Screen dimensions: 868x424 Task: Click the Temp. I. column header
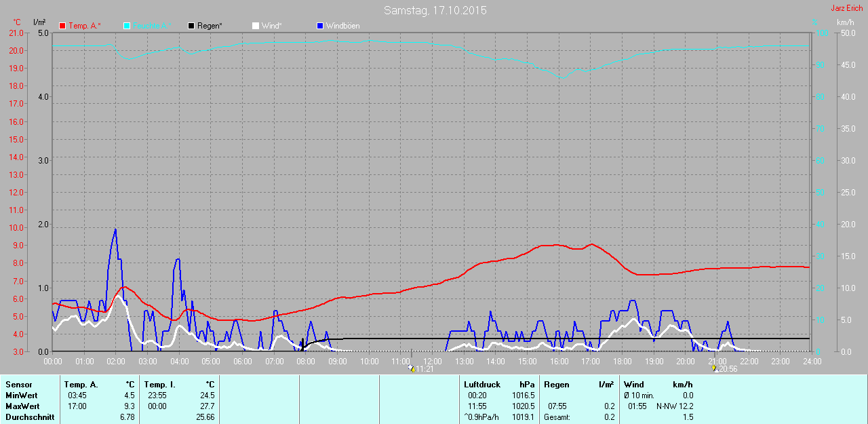tap(159, 385)
